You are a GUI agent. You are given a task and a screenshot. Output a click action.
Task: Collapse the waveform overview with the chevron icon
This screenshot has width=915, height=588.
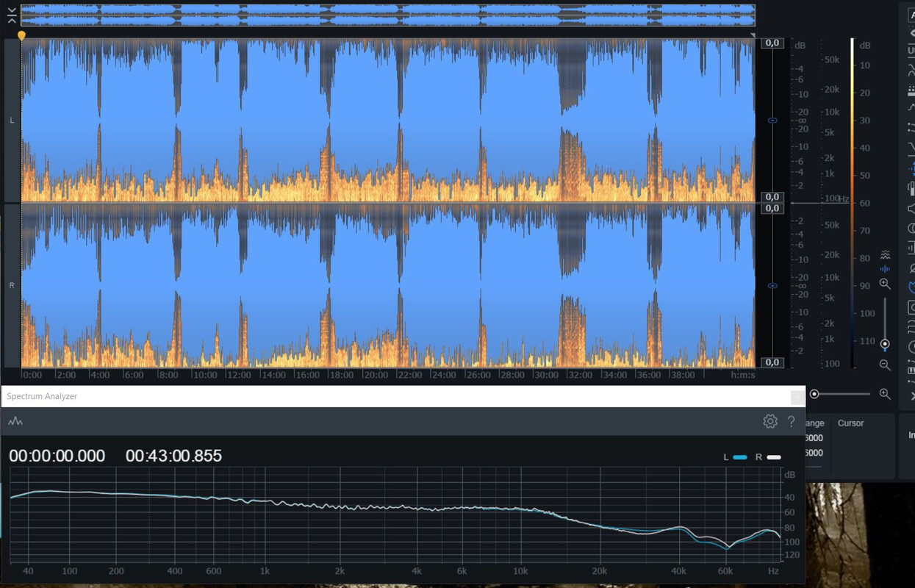pos(12,15)
